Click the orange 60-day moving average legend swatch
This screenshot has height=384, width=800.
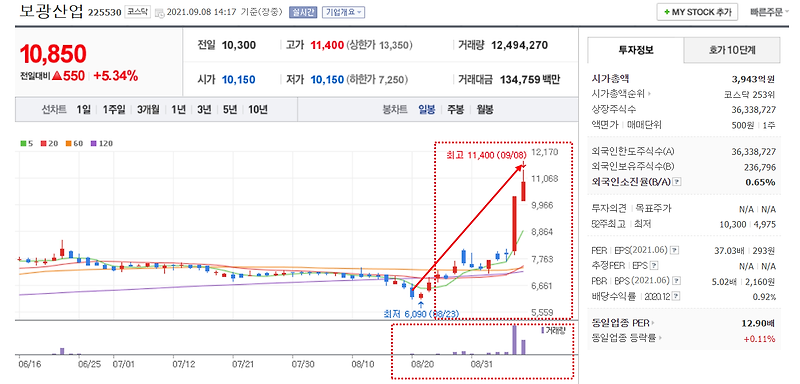coord(68,144)
